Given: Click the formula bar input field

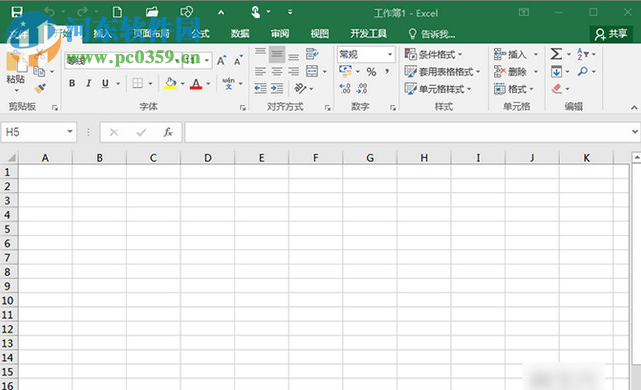Looking at the screenshot, I should 407,132.
